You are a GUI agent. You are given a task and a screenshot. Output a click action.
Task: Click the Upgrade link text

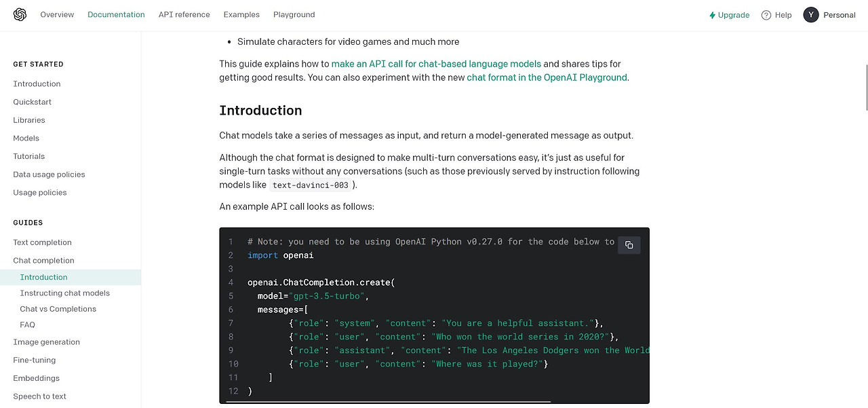pyautogui.click(x=734, y=15)
